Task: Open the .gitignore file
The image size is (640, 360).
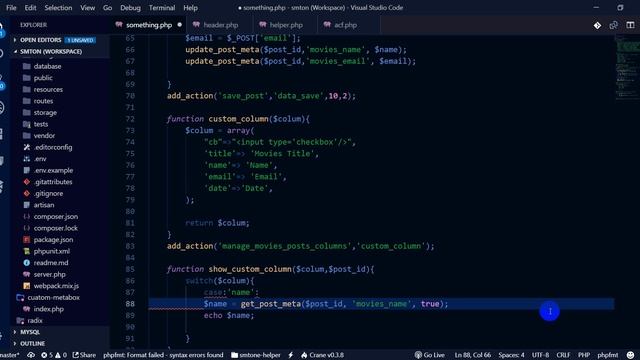Action: pyautogui.click(x=48, y=193)
